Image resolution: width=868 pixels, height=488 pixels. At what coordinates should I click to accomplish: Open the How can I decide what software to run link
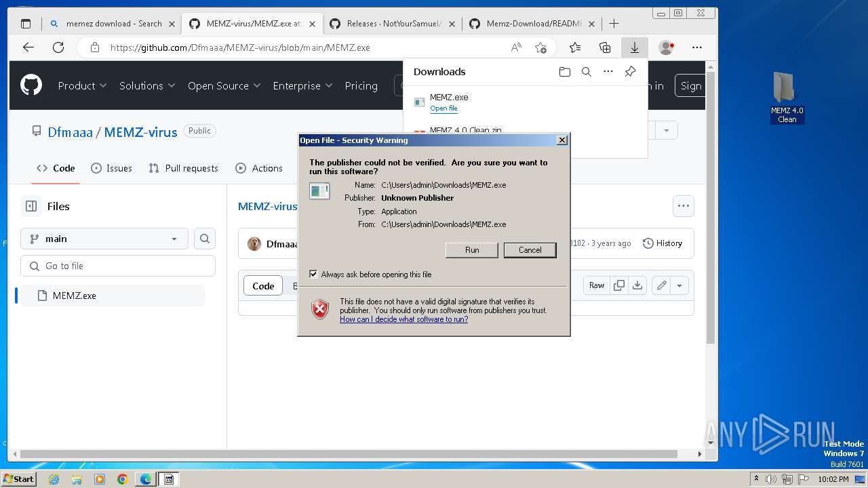(x=403, y=319)
